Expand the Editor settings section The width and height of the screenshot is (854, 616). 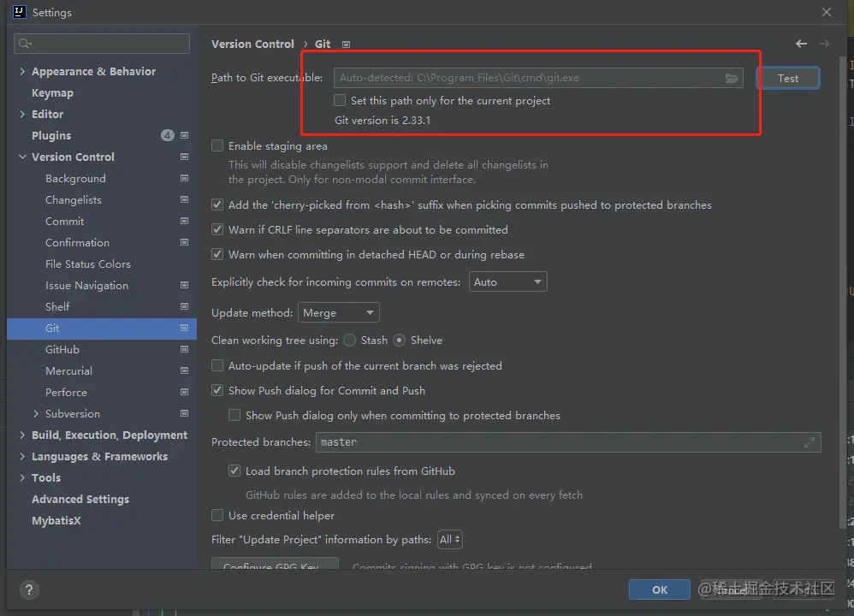22,114
